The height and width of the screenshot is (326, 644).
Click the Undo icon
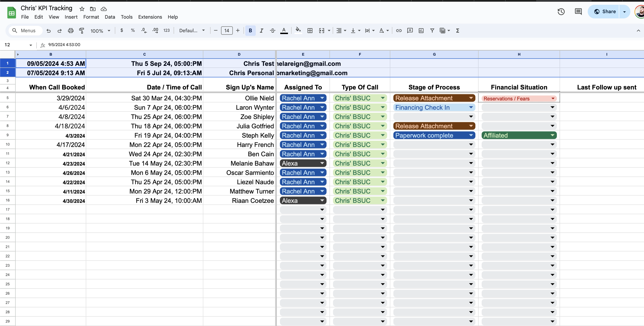[49, 30]
